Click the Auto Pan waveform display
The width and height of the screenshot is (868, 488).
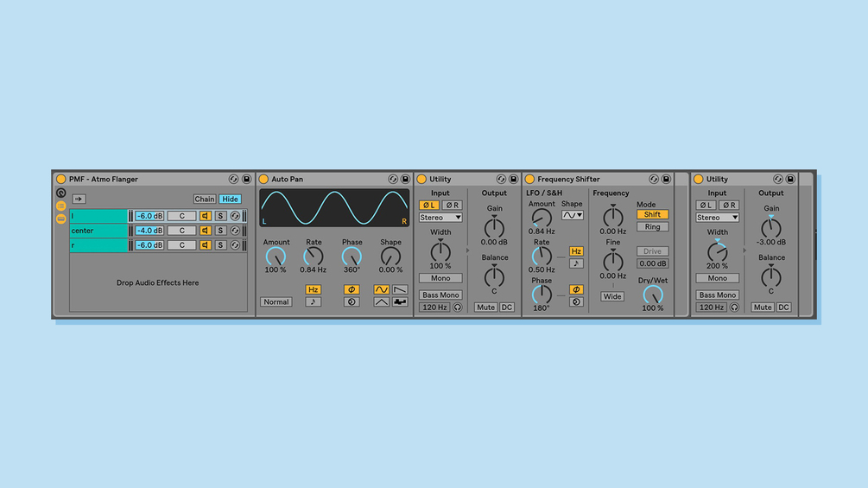coord(334,207)
